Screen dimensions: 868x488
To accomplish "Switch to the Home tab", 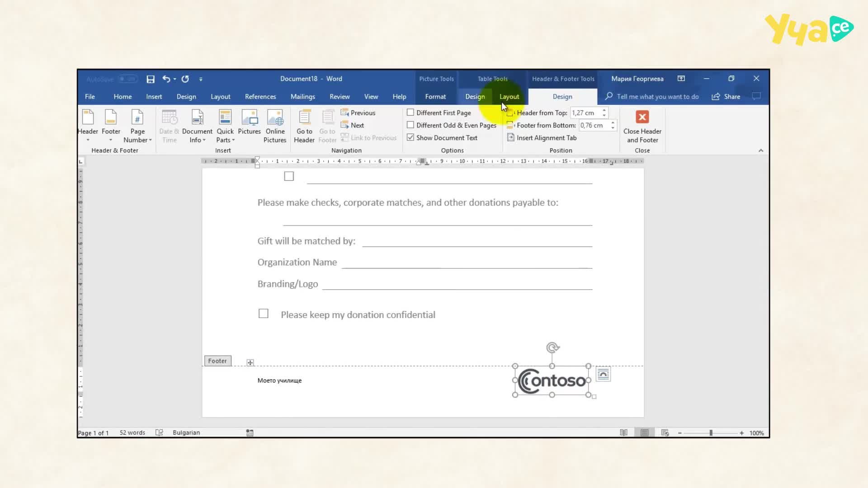I will point(123,97).
